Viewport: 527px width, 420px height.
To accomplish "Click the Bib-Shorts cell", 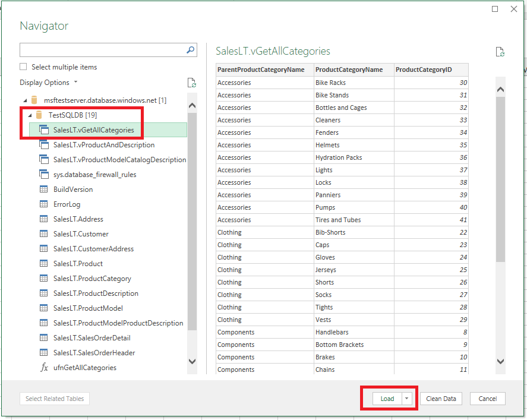I will [x=354, y=232].
